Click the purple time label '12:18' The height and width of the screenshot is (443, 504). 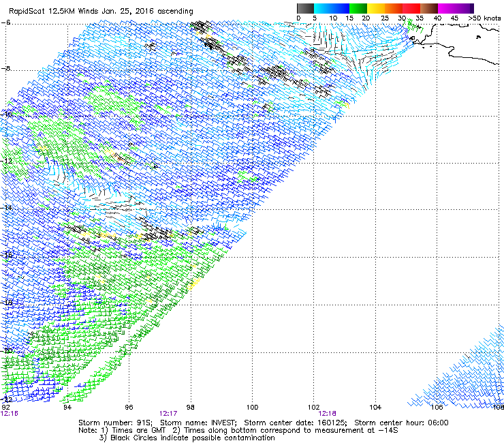pos(327,414)
